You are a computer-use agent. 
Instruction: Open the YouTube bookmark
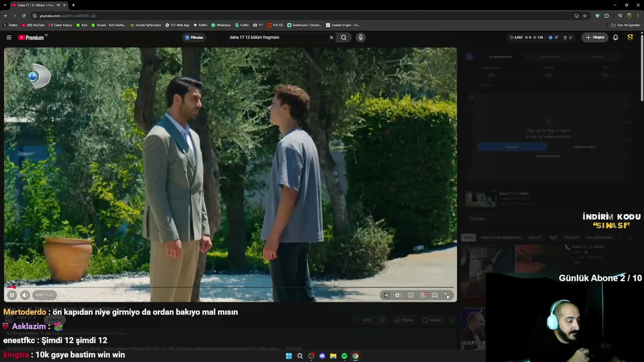33,25
